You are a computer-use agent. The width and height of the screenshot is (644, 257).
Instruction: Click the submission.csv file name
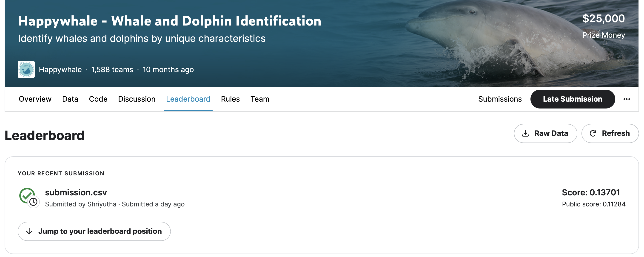[x=76, y=192]
